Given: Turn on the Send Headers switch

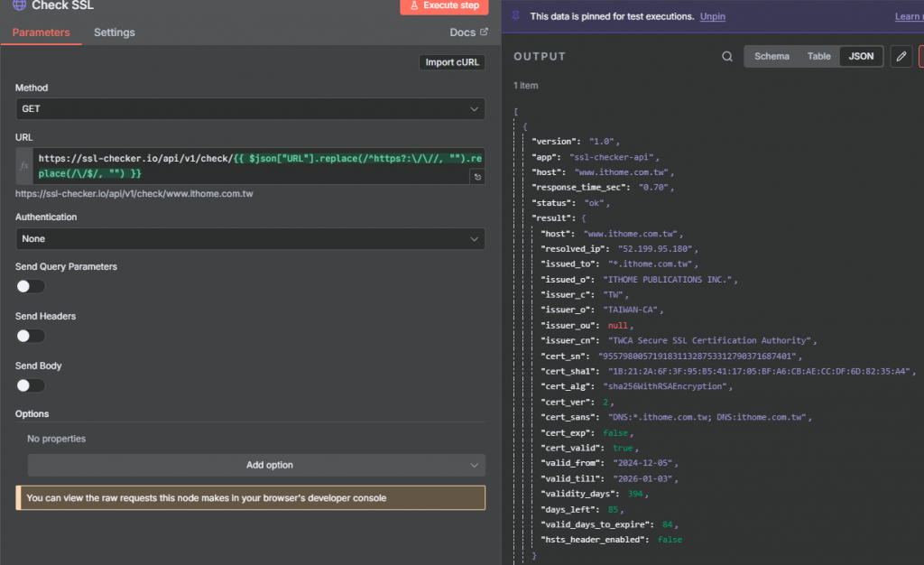Looking at the screenshot, I should [x=30, y=336].
